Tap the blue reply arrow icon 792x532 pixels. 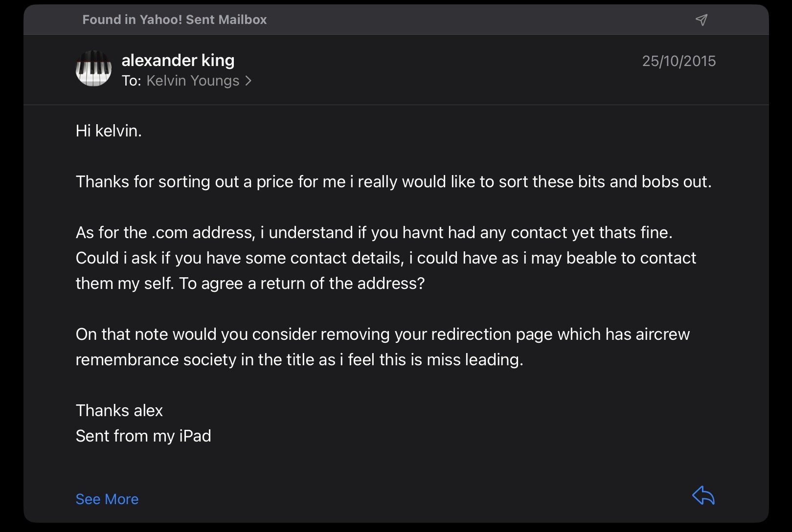703,496
